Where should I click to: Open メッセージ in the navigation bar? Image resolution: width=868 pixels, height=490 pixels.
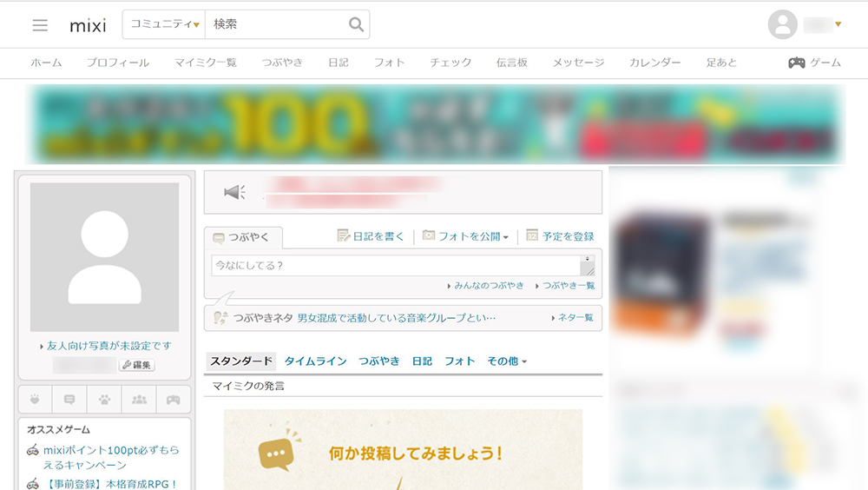pos(578,63)
